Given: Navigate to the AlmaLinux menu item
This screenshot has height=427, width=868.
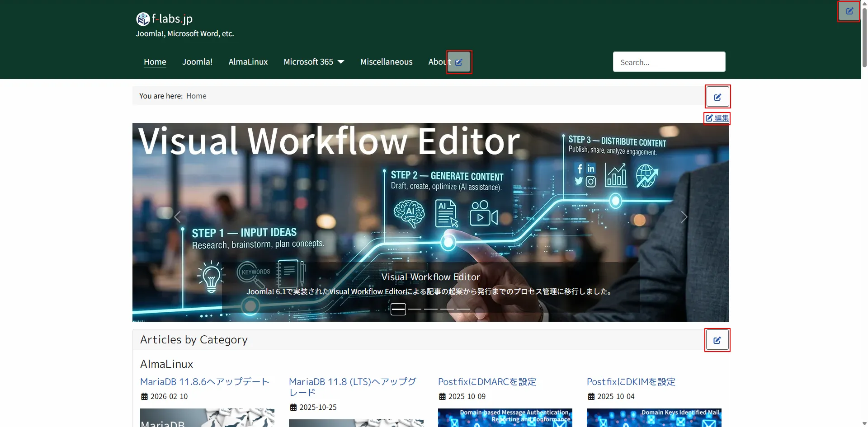Looking at the screenshot, I should (x=248, y=62).
